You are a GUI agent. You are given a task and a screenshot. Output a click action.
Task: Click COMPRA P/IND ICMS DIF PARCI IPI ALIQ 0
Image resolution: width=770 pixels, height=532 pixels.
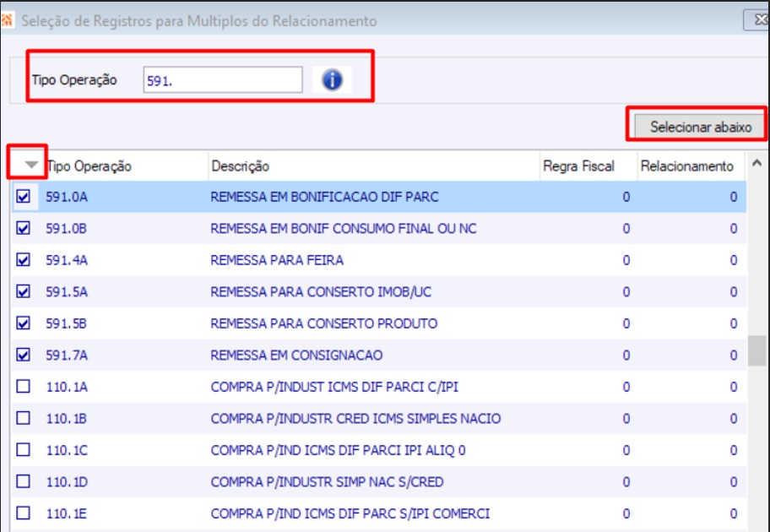[338, 450]
